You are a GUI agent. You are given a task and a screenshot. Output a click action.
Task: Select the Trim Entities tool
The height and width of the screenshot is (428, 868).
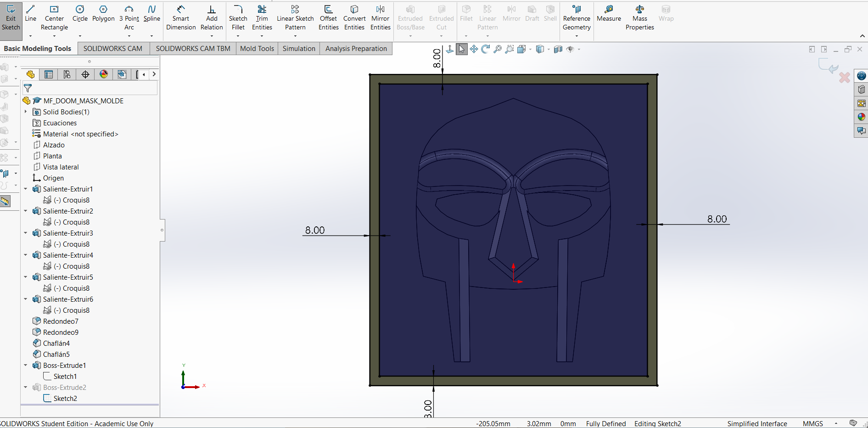click(x=262, y=18)
